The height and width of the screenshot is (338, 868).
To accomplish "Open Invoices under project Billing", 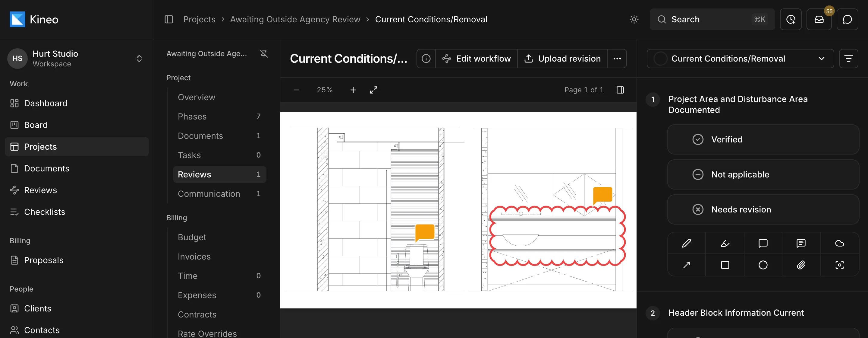I will pos(219,257).
